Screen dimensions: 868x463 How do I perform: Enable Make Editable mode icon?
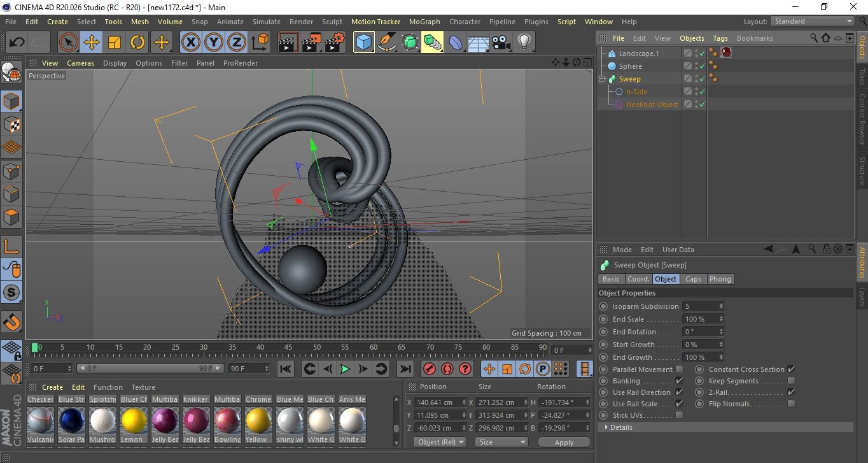point(11,73)
